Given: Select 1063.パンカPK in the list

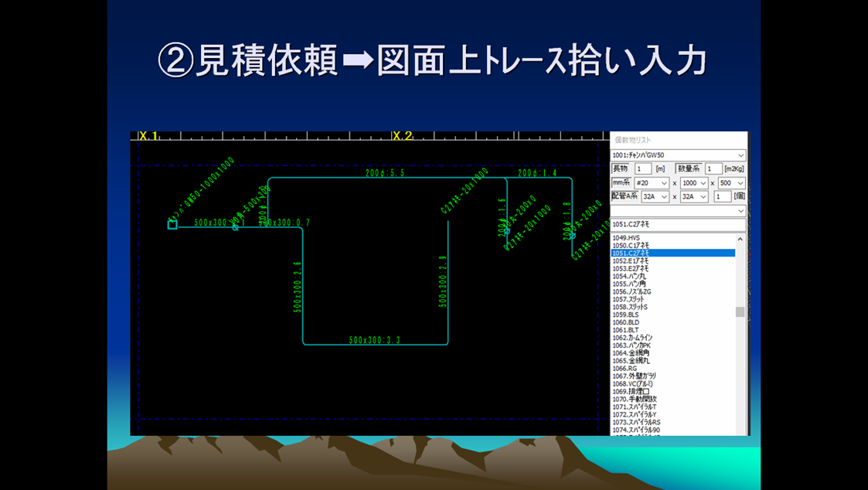Looking at the screenshot, I should click(673, 345).
